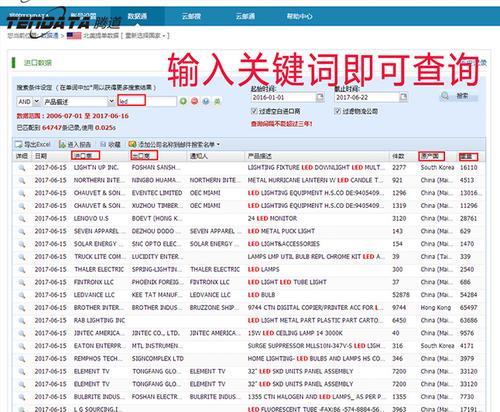
Task: Sort by the 原产国 column header
Action: (431, 156)
